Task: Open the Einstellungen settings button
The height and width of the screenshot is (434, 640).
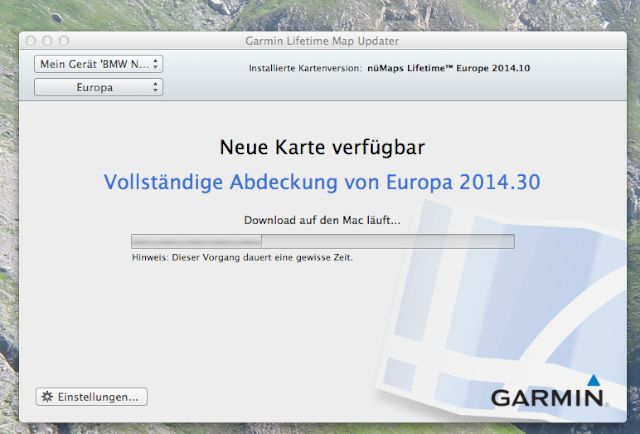Action: pos(91,397)
